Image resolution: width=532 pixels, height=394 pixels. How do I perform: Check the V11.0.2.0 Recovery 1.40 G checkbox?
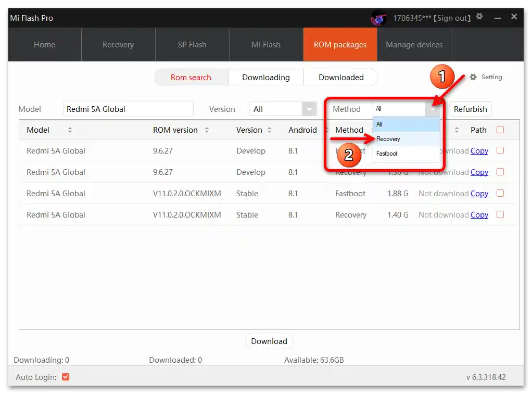[500, 214]
